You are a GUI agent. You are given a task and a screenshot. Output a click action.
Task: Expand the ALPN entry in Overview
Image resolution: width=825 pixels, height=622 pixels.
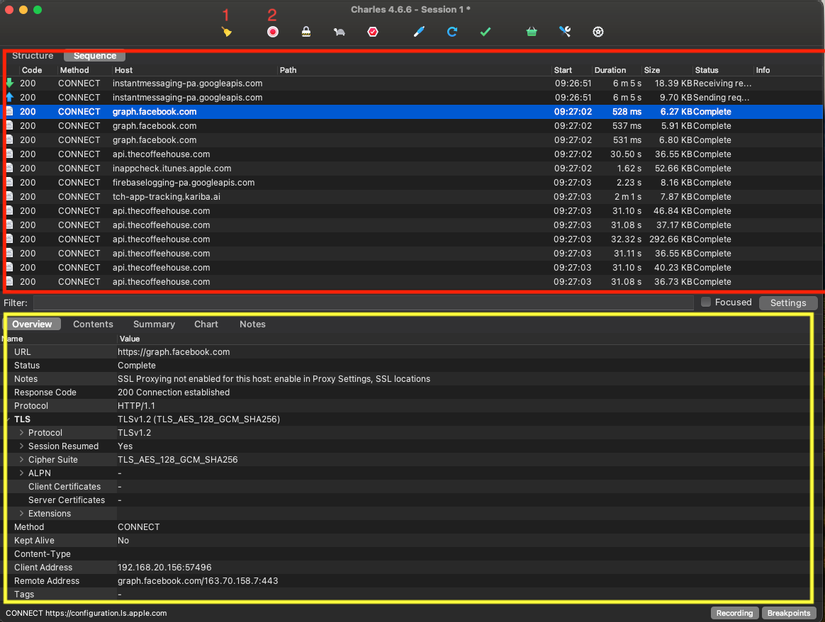[20, 473]
